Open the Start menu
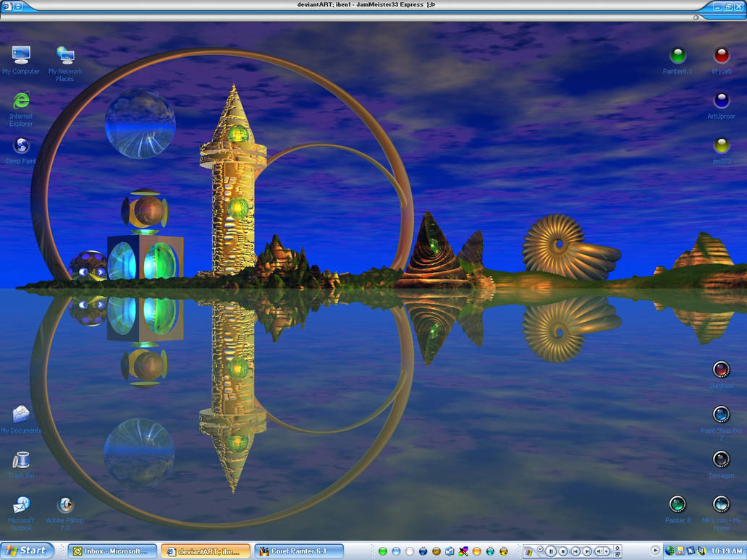Screen dimensions: 747x560 coord(28,551)
